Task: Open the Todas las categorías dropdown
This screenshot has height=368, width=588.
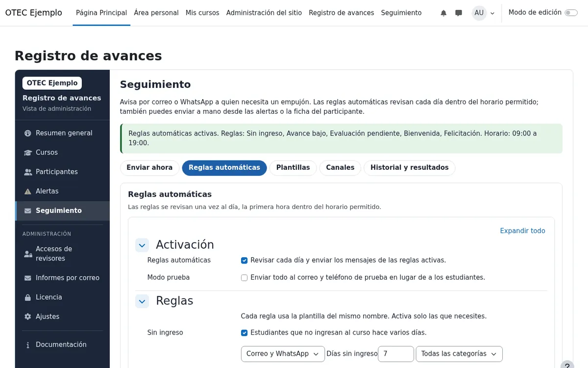Action: [x=459, y=354]
